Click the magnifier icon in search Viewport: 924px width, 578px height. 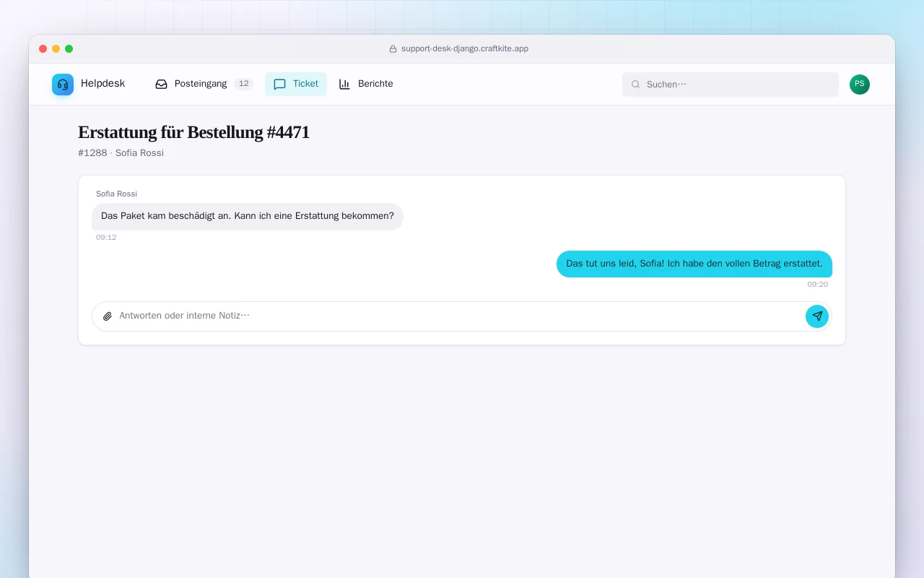[636, 85]
